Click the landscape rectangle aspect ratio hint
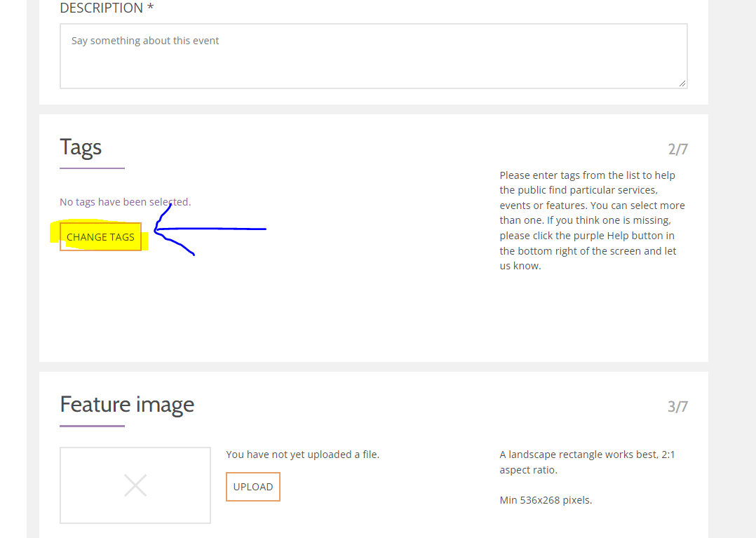 pos(587,462)
